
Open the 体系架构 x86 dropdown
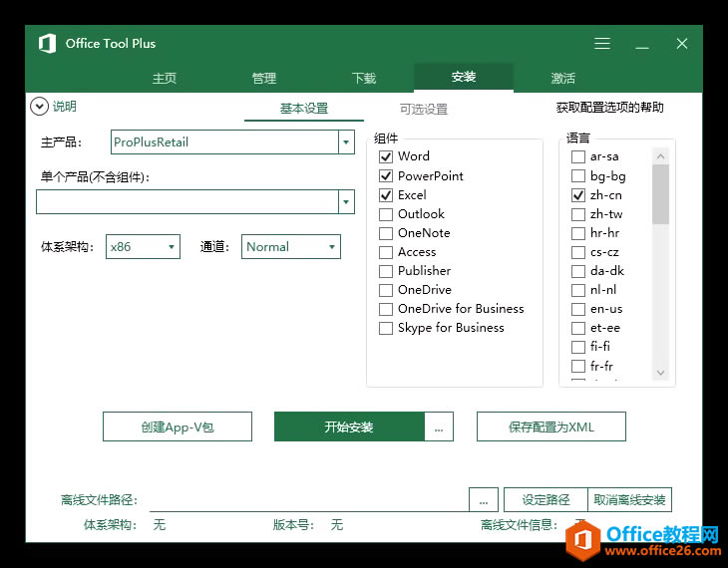143,246
